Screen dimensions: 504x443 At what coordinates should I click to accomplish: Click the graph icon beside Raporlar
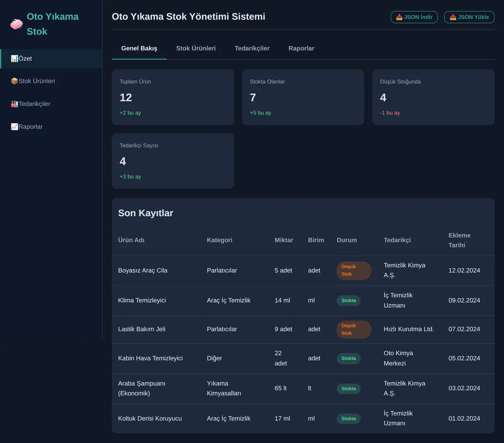14,127
